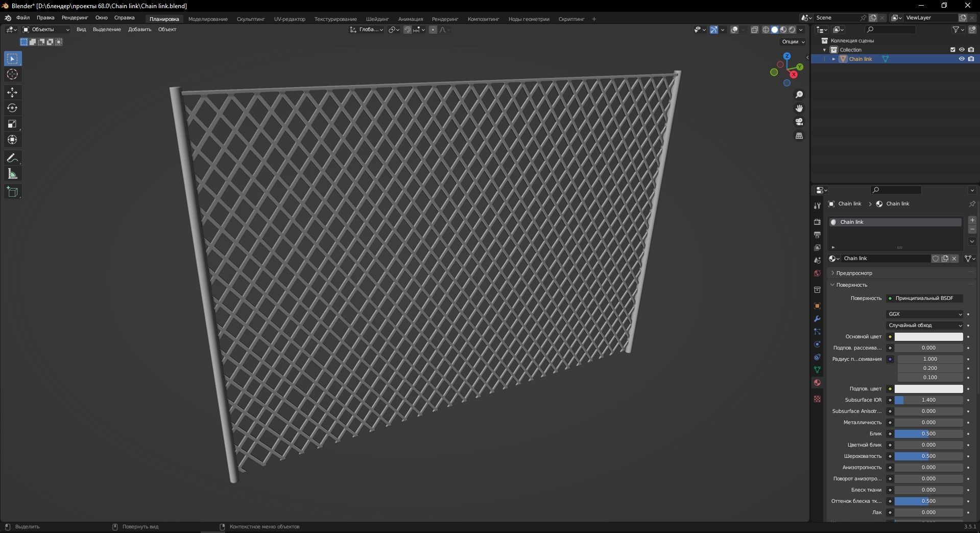Open the 'Глоба...' transform orientation dropdown

click(367, 30)
